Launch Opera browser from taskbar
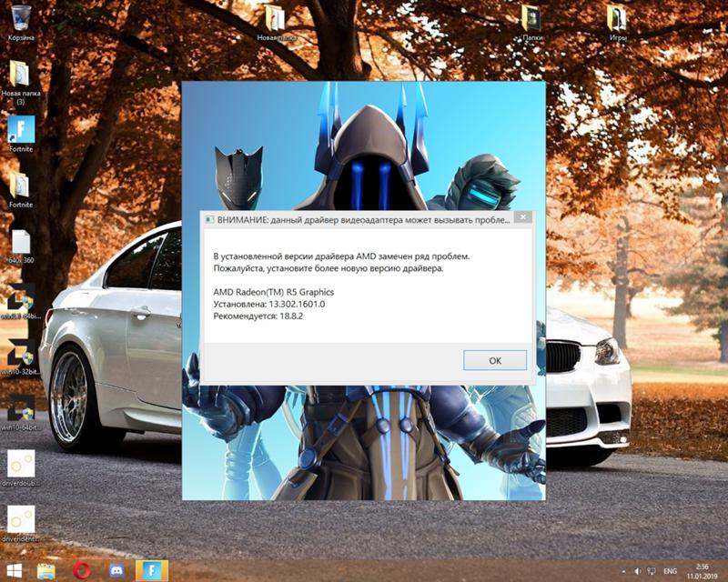728x582 pixels. [81, 571]
